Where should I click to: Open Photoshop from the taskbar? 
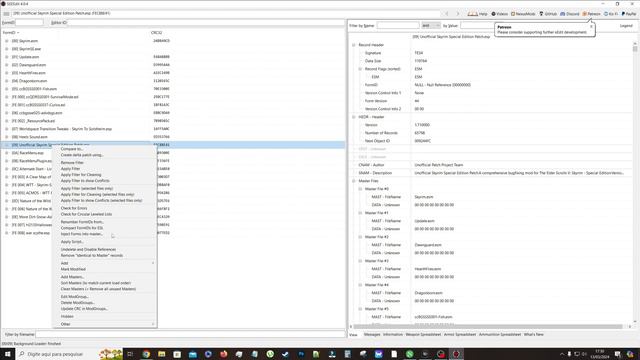coord(301,354)
